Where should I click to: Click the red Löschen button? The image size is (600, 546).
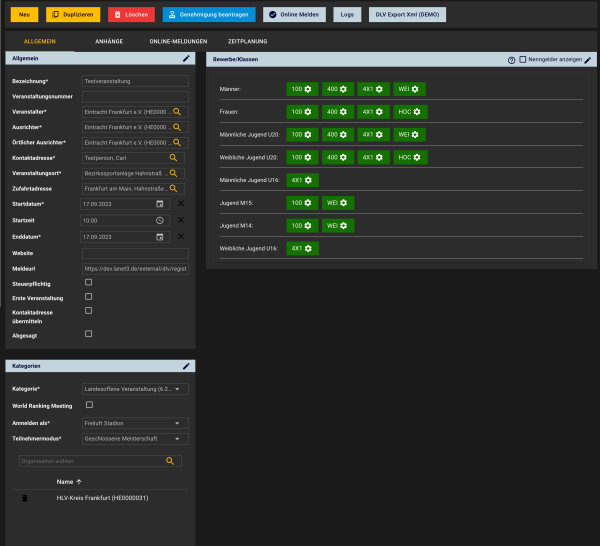point(131,15)
